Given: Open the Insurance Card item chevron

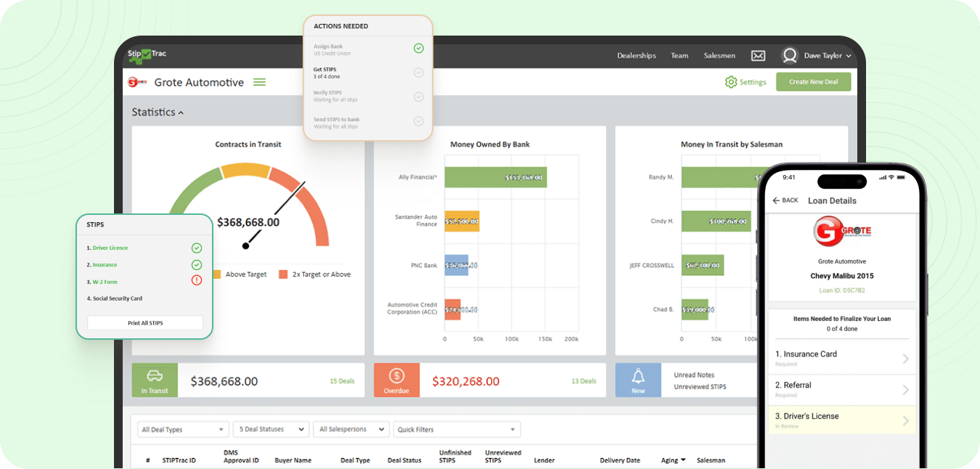Looking at the screenshot, I should coord(905,359).
